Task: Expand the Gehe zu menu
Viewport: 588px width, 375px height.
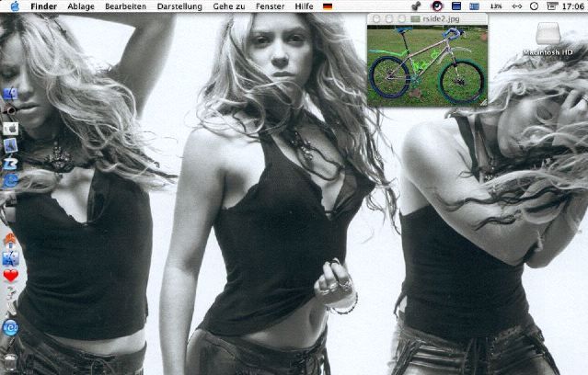Action: click(x=229, y=6)
